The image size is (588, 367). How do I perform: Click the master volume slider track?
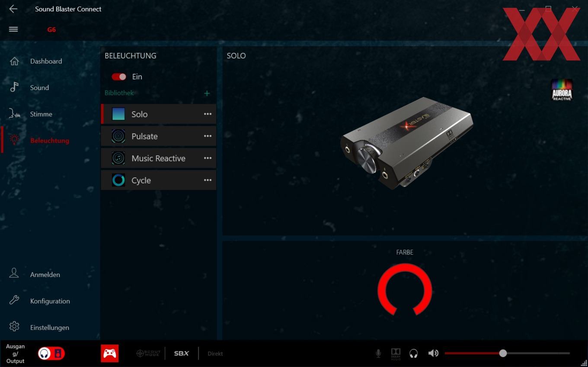507,354
